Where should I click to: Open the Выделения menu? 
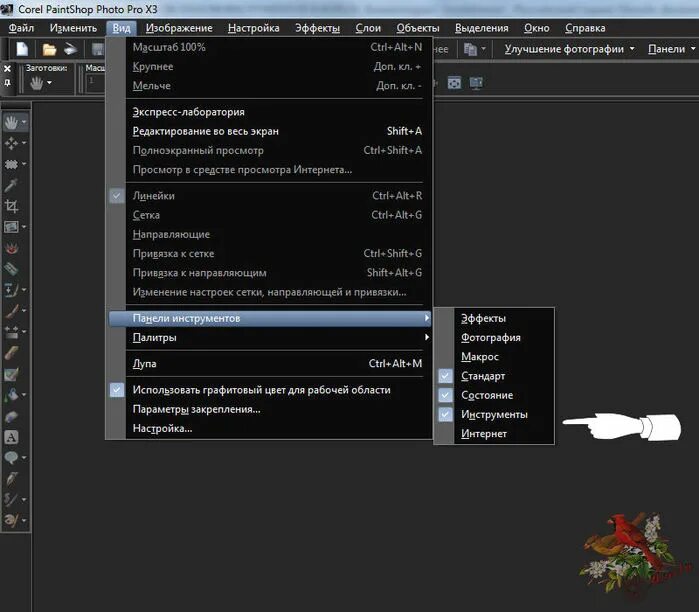(x=481, y=28)
